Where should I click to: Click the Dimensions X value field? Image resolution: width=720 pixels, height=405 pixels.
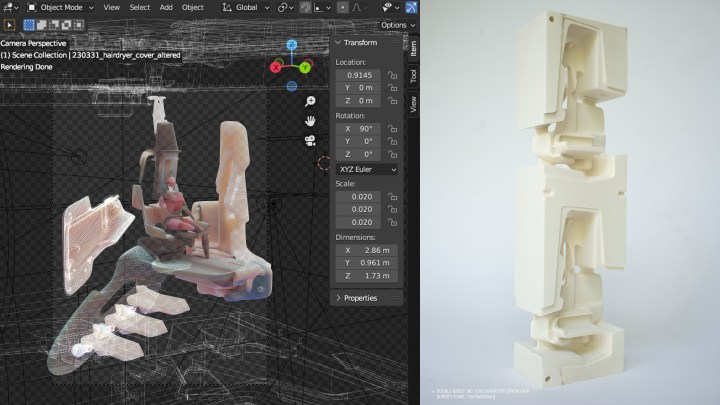tap(366, 250)
